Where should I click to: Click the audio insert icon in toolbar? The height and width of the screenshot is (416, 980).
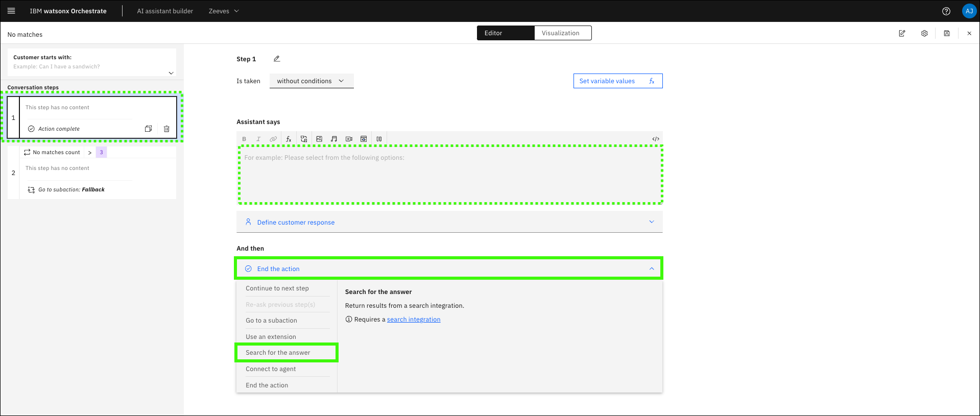(x=334, y=139)
